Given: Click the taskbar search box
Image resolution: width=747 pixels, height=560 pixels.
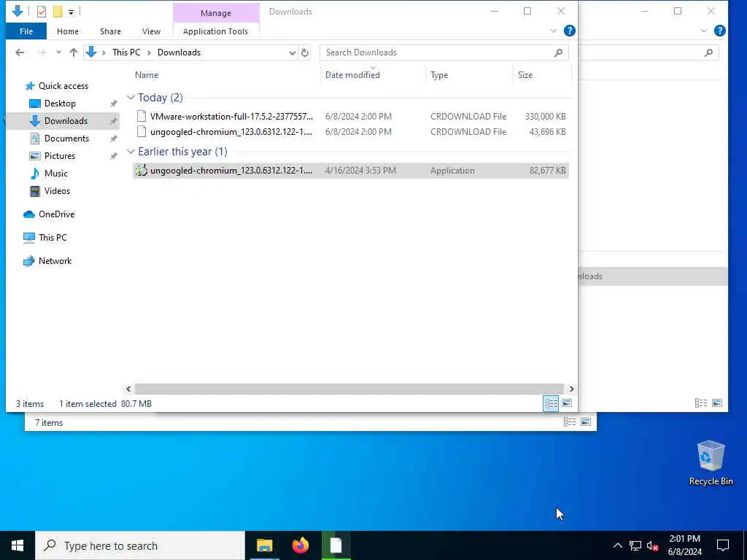Looking at the screenshot, I should point(140,545).
